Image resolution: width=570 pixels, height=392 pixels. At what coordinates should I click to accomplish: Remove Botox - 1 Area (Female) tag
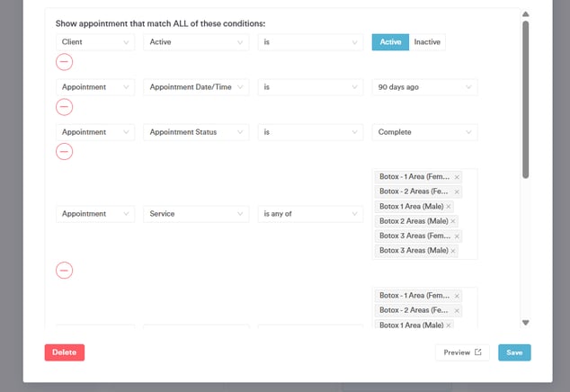(x=457, y=177)
